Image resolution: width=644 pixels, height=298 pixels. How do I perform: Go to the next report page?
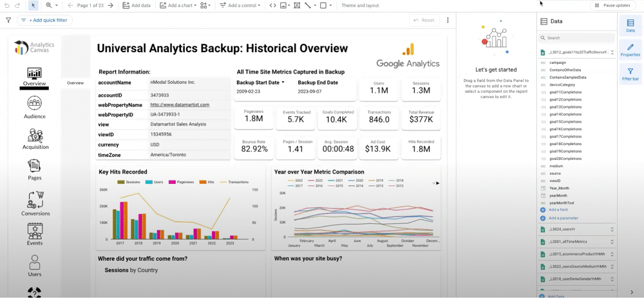pos(111,5)
